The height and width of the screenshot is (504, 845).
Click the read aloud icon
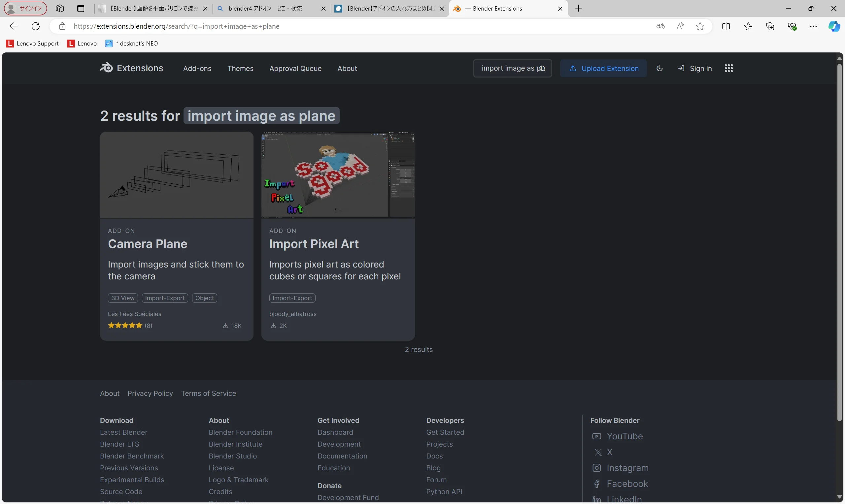(680, 26)
